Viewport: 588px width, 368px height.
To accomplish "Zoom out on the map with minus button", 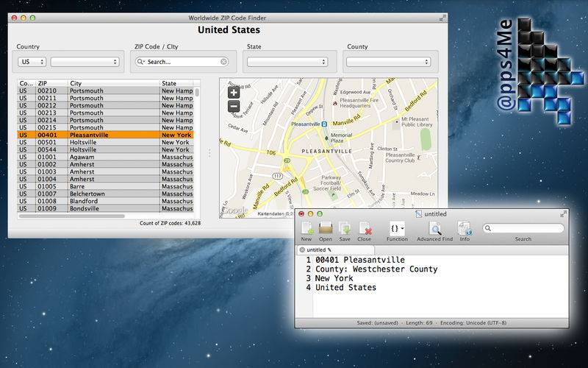I will [x=234, y=107].
